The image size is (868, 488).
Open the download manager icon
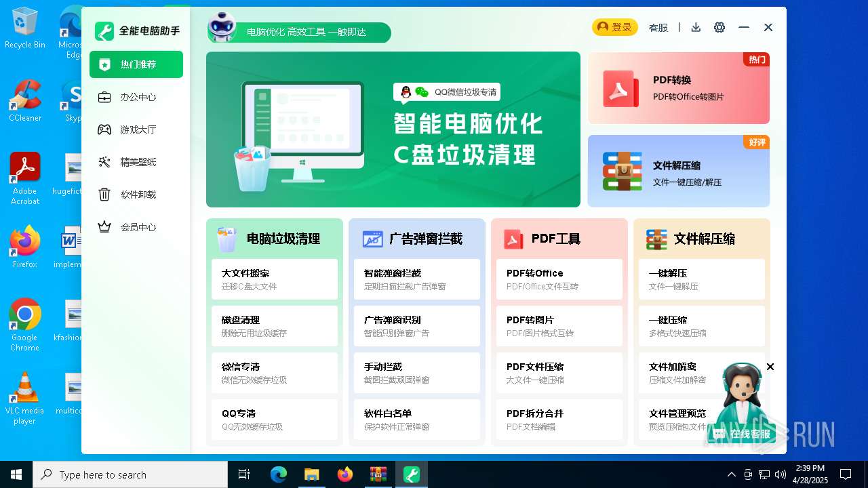tap(696, 27)
